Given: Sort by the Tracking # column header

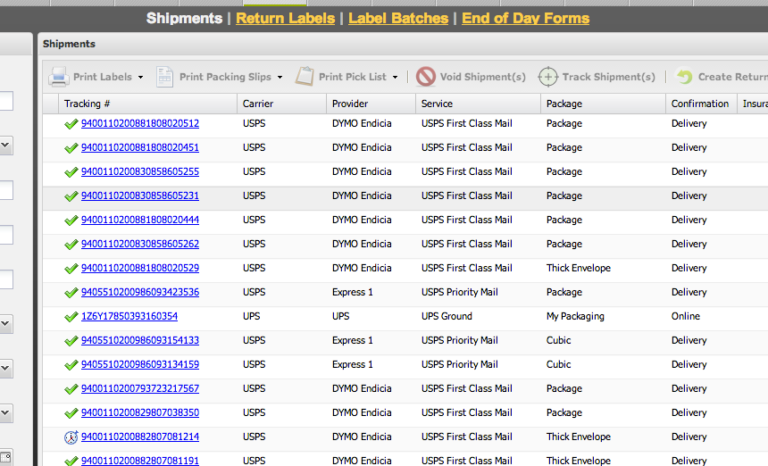Looking at the screenshot, I should (147, 104).
